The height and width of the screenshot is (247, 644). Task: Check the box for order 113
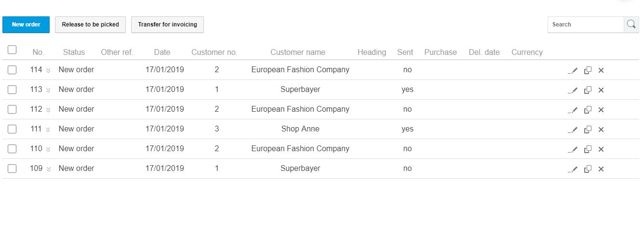click(12, 90)
